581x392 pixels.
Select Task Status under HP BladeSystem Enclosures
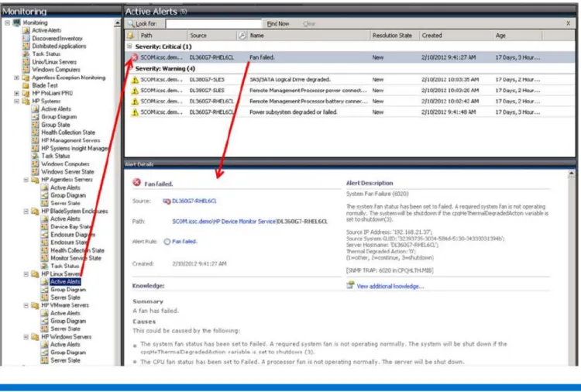pos(64,266)
